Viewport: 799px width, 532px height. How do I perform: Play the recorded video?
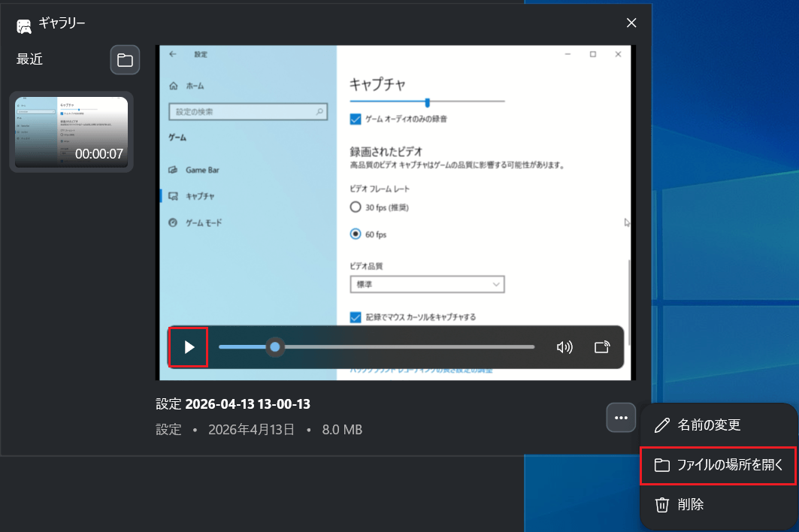(188, 347)
